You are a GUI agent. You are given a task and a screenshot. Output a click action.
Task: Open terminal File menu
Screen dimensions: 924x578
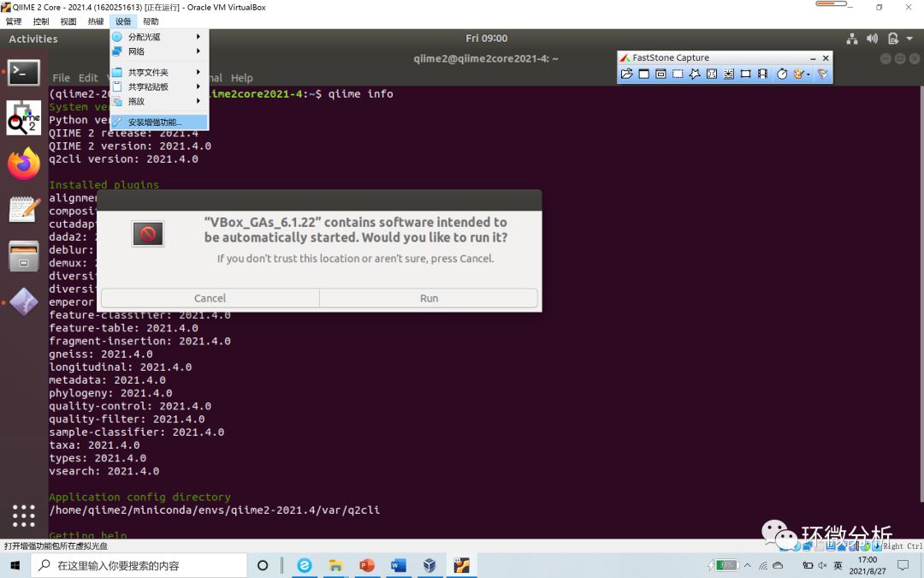click(x=62, y=78)
